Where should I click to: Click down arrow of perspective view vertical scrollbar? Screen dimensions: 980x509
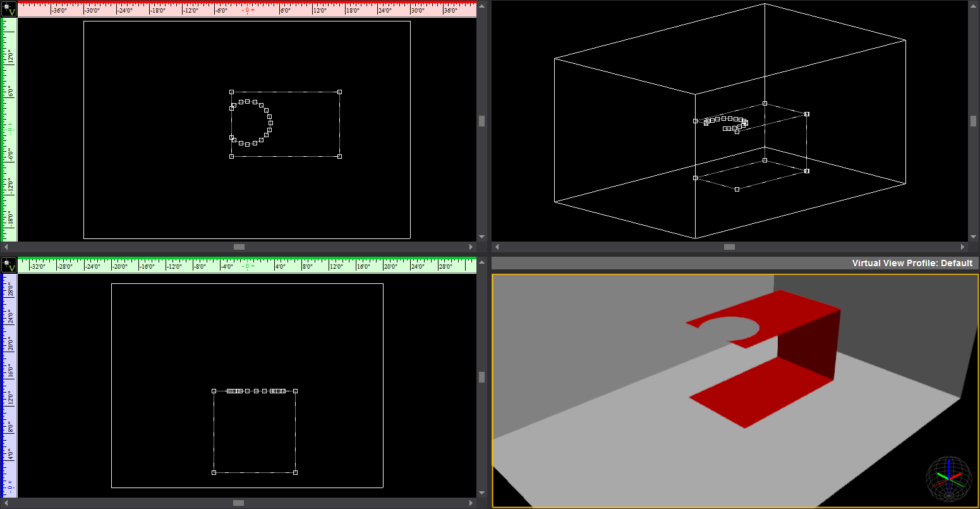click(973, 236)
